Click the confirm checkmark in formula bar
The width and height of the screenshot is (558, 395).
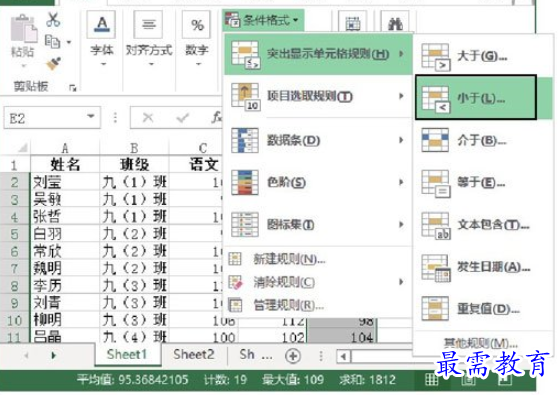(183, 117)
